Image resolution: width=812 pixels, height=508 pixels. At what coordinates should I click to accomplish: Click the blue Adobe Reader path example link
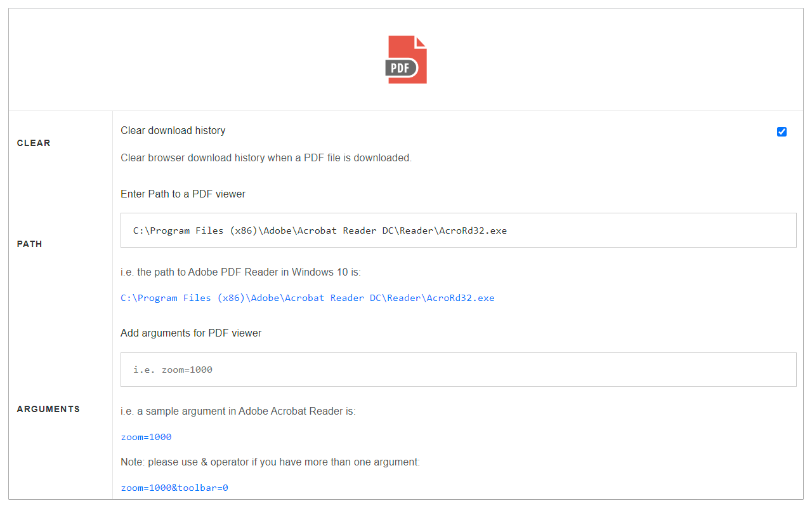coord(307,297)
